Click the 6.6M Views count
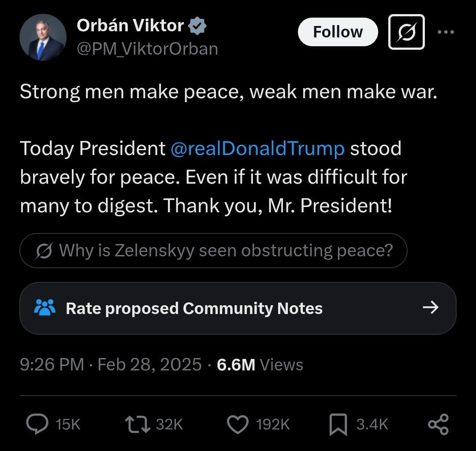The height and width of the screenshot is (451, 476). (260, 365)
